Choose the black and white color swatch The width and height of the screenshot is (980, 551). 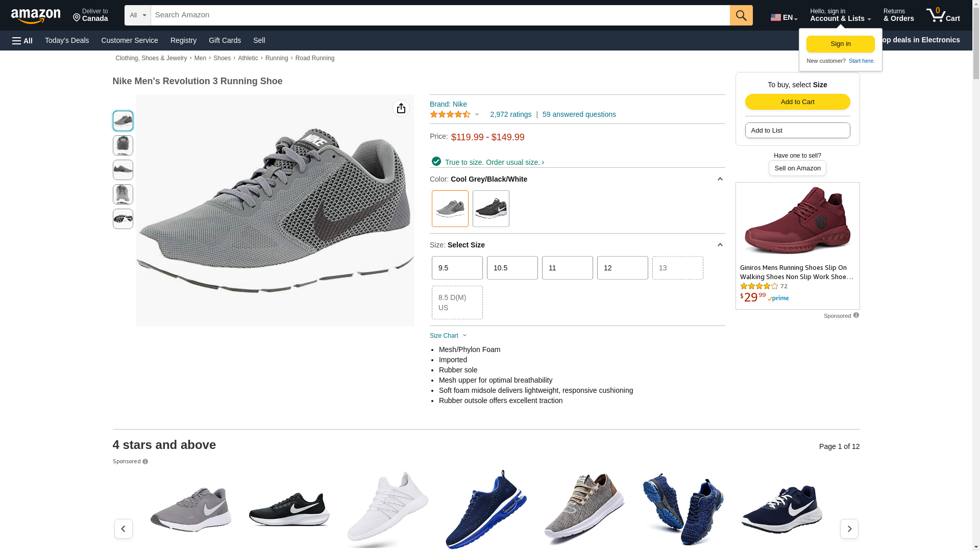pos(491,209)
